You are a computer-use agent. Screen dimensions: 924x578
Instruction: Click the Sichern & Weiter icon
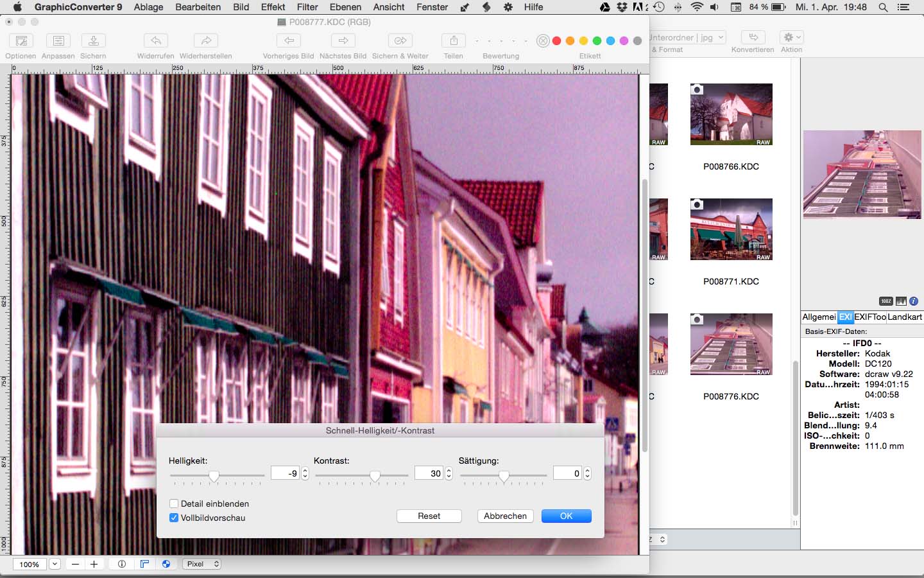click(400, 40)
